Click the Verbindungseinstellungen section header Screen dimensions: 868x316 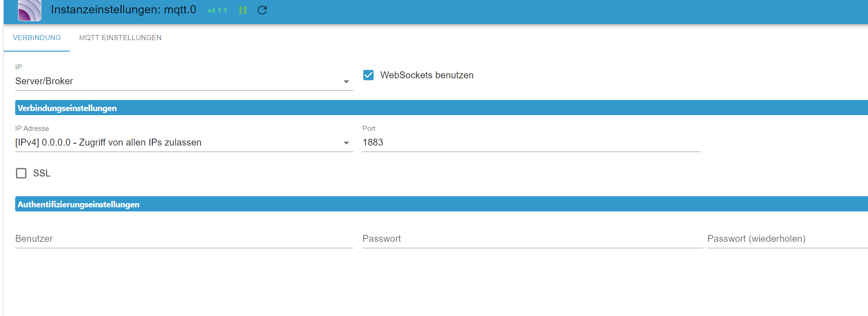point(442,108)
